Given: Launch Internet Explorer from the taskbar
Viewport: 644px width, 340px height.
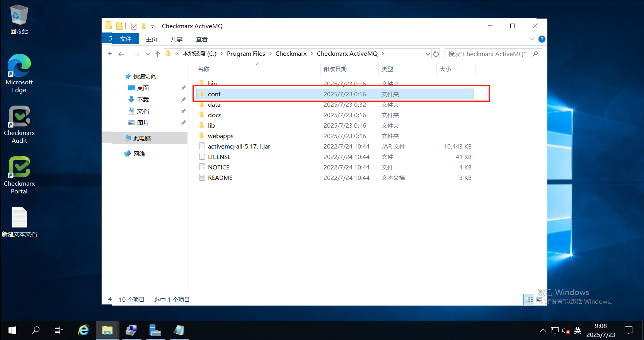Looking at the screenshot, I should (x=83, y=330).
